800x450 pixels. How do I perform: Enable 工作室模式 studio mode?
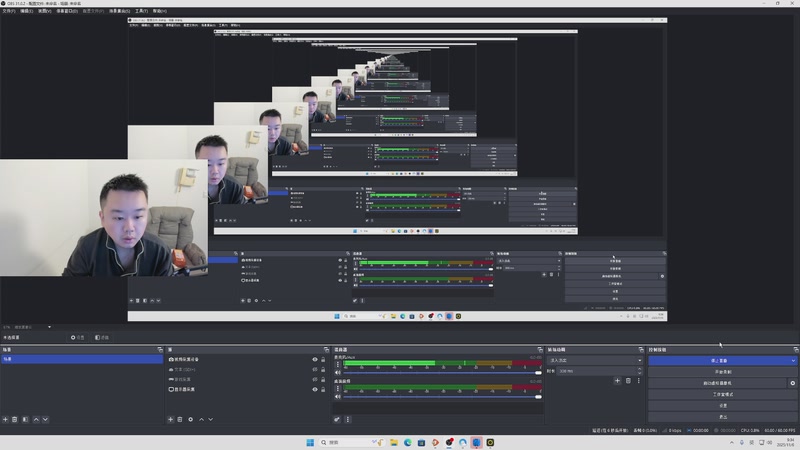pyautogui.click(x=722, y=394)
